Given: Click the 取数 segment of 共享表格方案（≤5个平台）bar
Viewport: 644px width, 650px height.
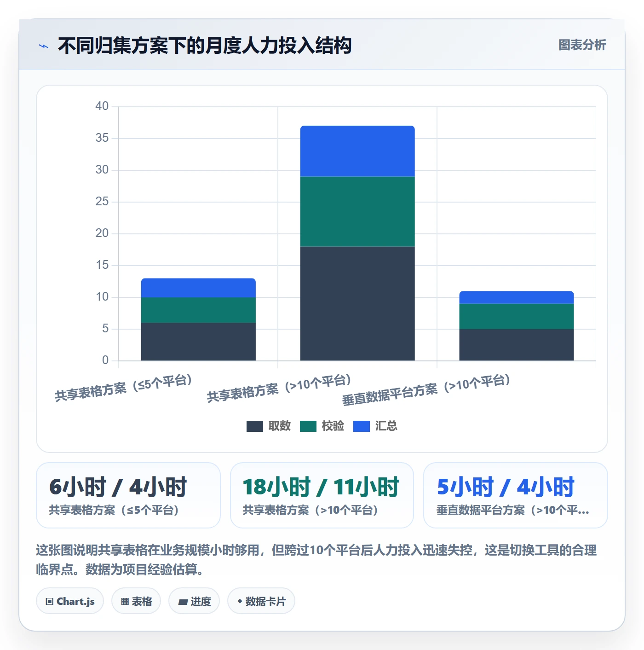Looking at the screenshot, I should pos(198,342).
